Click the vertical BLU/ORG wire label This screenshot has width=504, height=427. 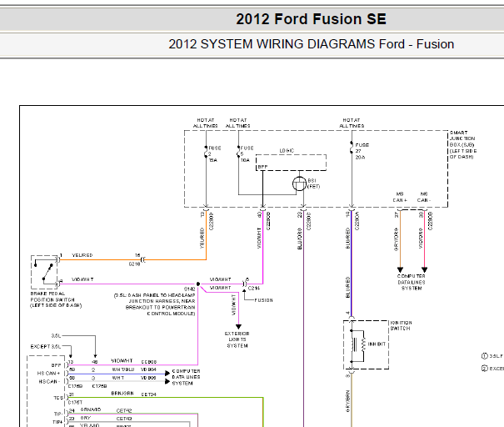point(300,239)
